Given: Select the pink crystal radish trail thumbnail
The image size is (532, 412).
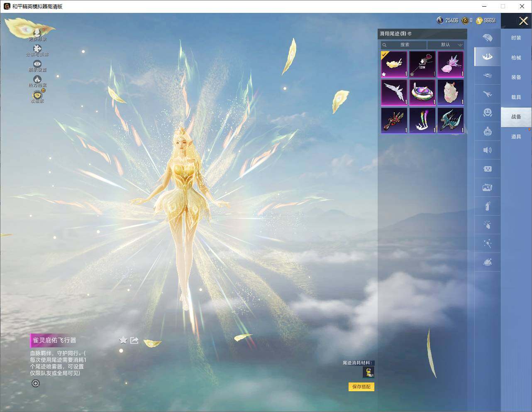Looking at the screenshot, I should (x=451, y=64).
